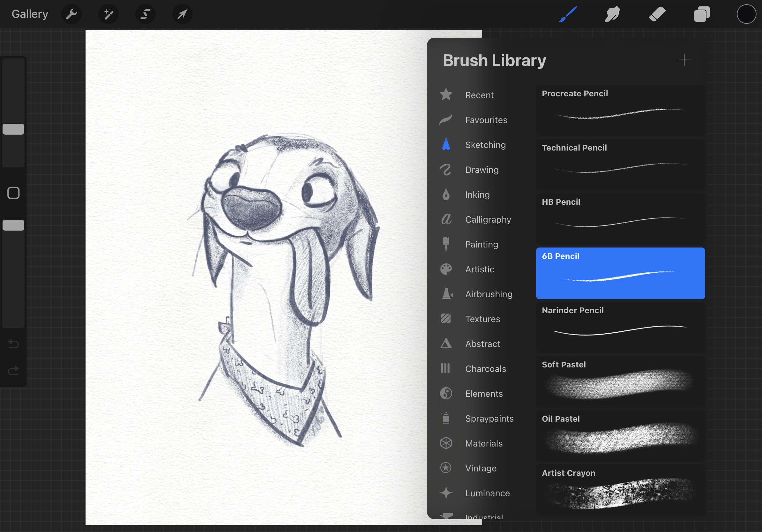Viewport: 762px width, 532px height.
Task: Choose the Soft Pastel brush
Action: (x=620, y=382)
